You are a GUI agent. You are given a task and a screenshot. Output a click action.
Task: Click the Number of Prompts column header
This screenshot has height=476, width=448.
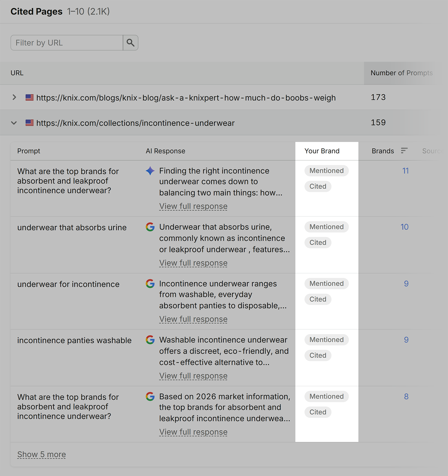pyautogui.click(x=401, y=73)
